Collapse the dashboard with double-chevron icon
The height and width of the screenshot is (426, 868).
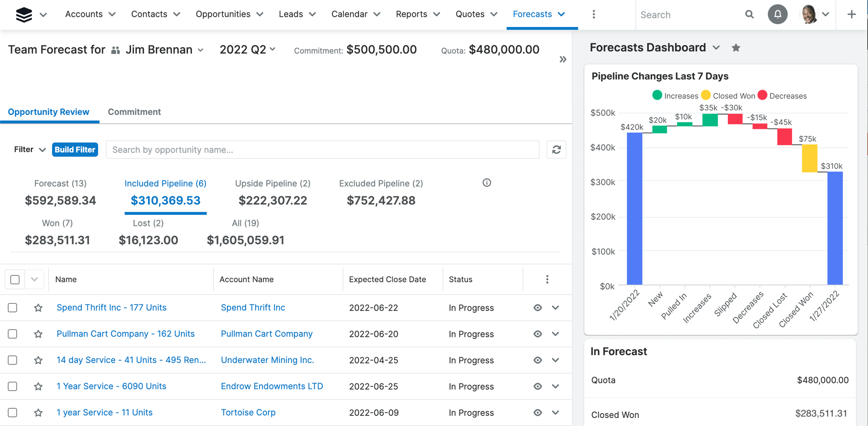[563, 60]
